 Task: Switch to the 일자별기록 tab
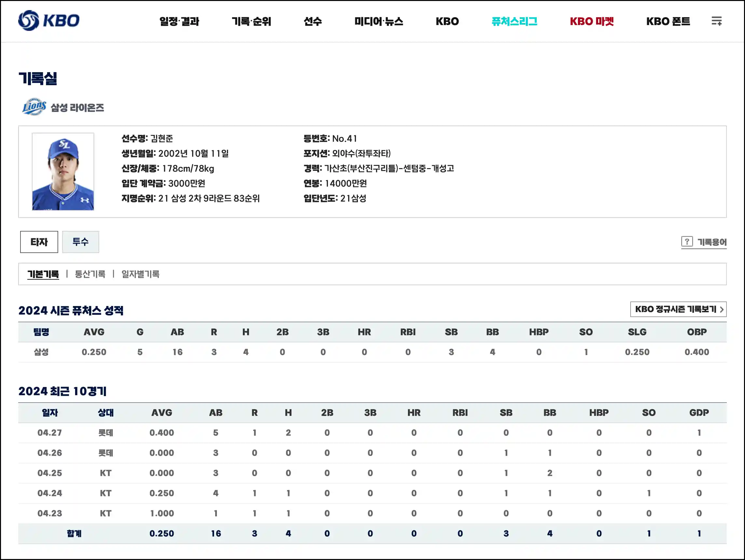(x=141, y=274)
